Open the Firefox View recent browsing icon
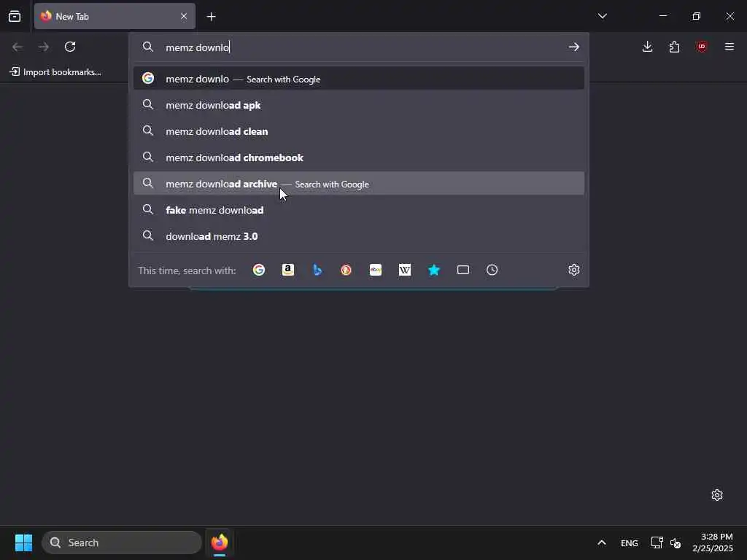747x560 pixels. [15, 17]
